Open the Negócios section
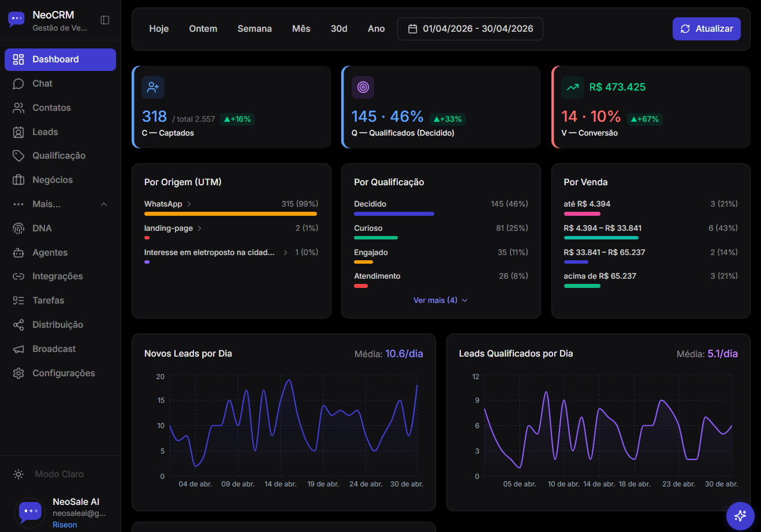Screen dimensions: 761x532 60,180
